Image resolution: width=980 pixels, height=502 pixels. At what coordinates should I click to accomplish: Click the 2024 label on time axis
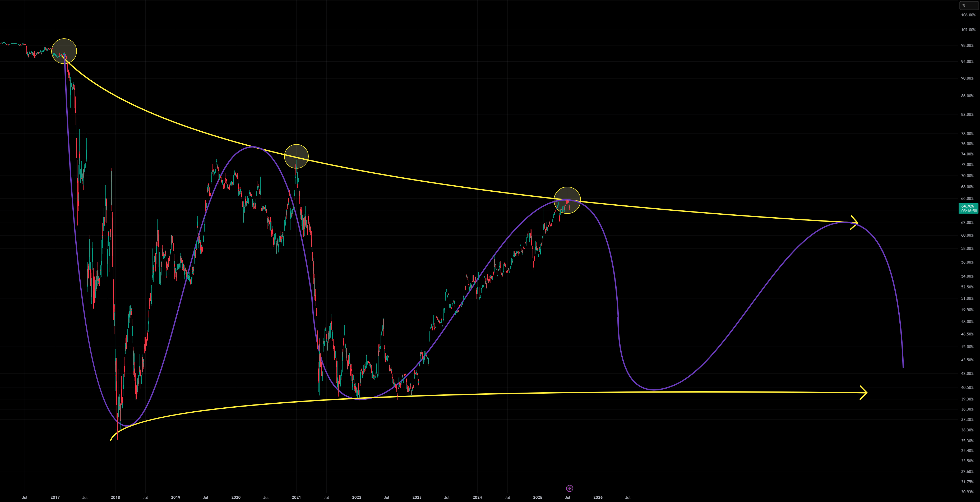tap(477, 498)
